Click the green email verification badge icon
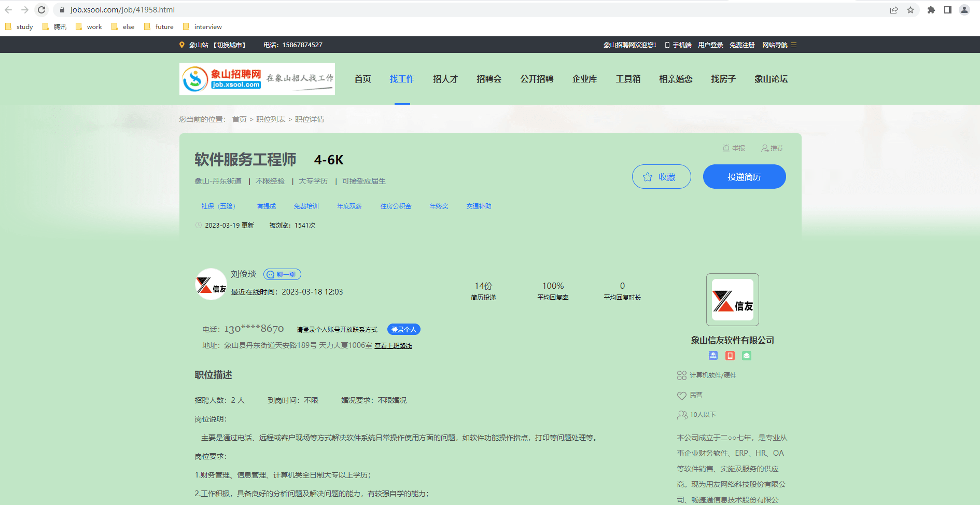The height and width of the screenshot is (505, 980). click(747, 356)
